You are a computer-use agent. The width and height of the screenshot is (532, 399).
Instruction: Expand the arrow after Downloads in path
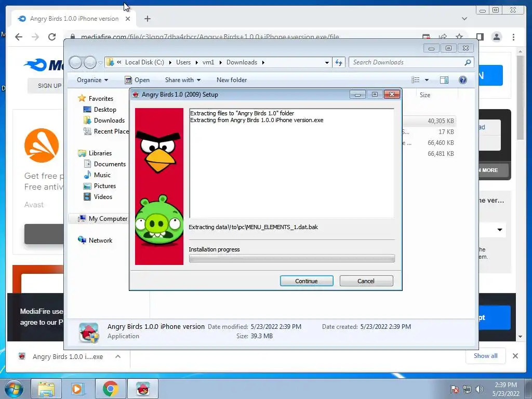[263, 62]
